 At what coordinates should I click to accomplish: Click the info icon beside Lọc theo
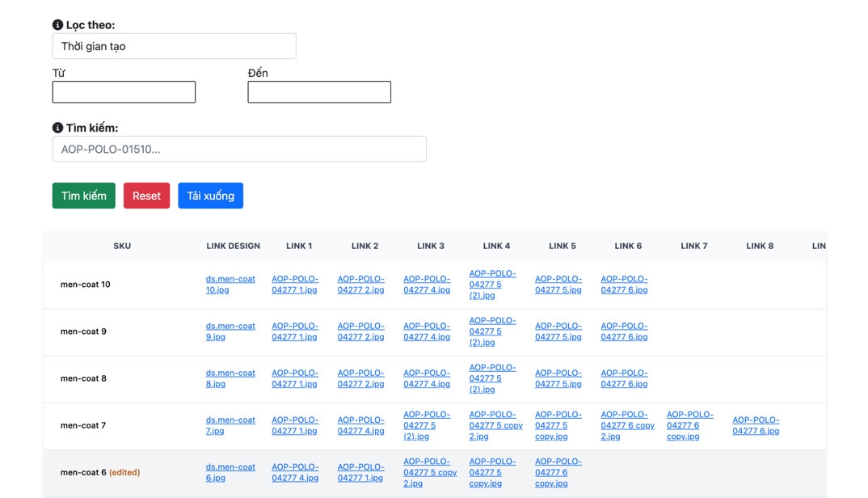tap(57, 25)
